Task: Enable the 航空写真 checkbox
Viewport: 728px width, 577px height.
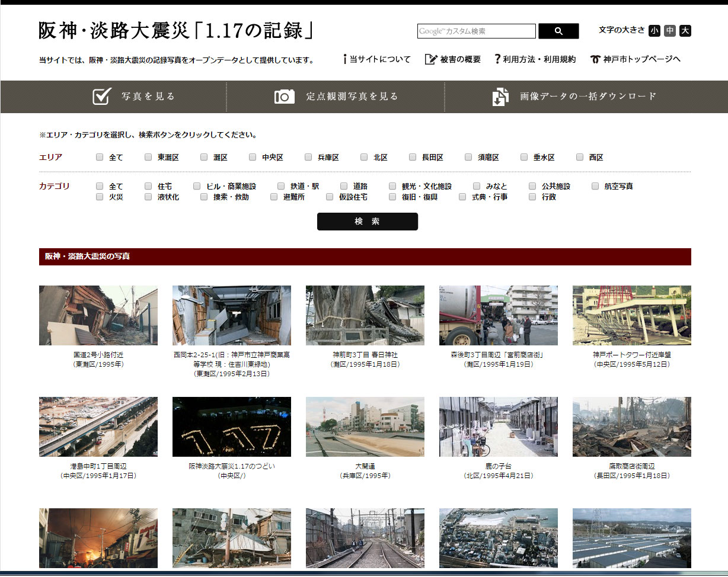Action: pyautogui.click(x=595, y=185)
